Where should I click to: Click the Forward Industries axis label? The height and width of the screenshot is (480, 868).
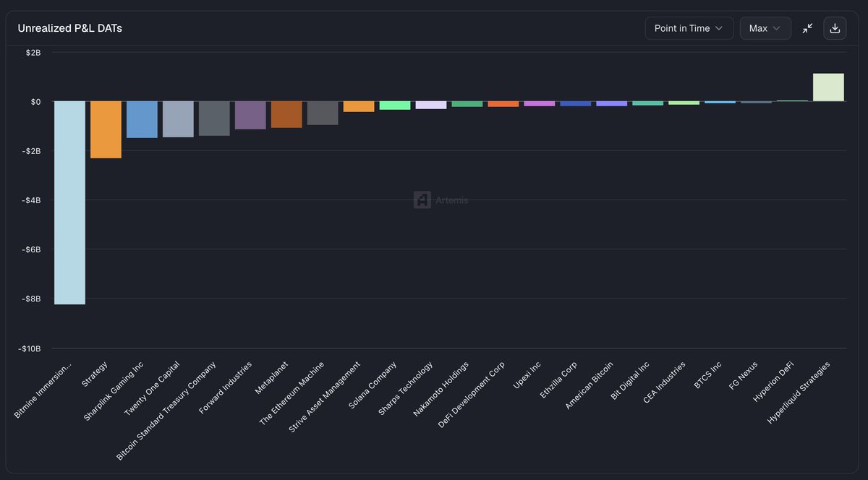225,387
